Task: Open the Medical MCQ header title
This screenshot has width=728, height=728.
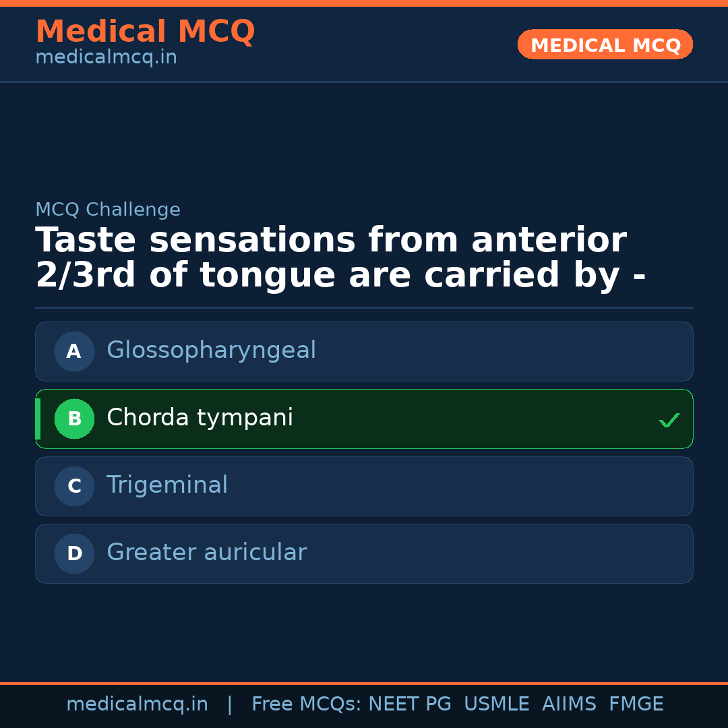Action: 145,32
